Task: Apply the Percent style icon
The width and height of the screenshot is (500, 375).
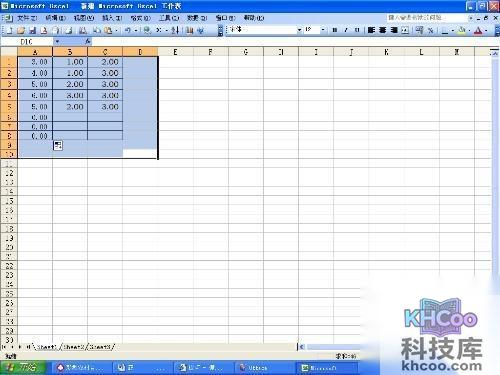Action: 431,30
